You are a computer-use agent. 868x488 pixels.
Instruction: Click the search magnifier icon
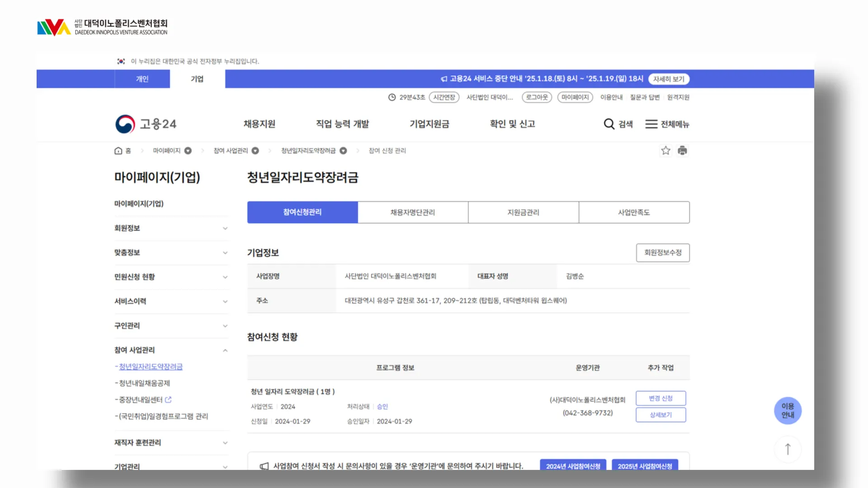click(x=609, y=124)
